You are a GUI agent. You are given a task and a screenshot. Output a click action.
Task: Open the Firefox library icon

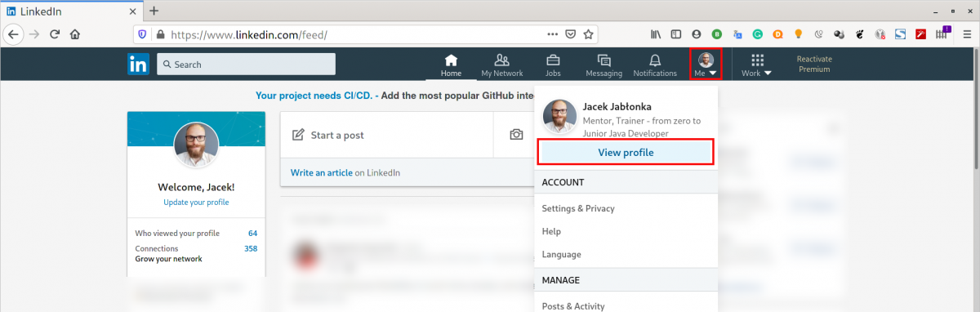(x=655, y=35)
